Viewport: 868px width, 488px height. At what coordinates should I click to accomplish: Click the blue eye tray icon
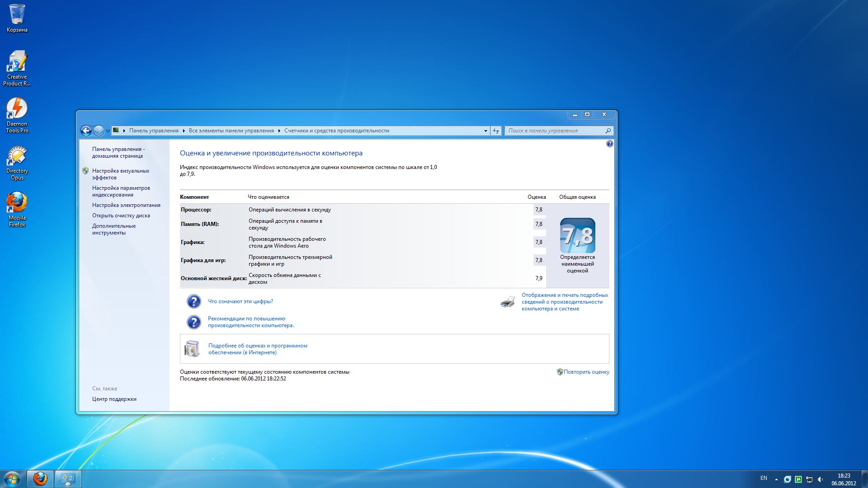pyautogui.click(x=787, y=479)
